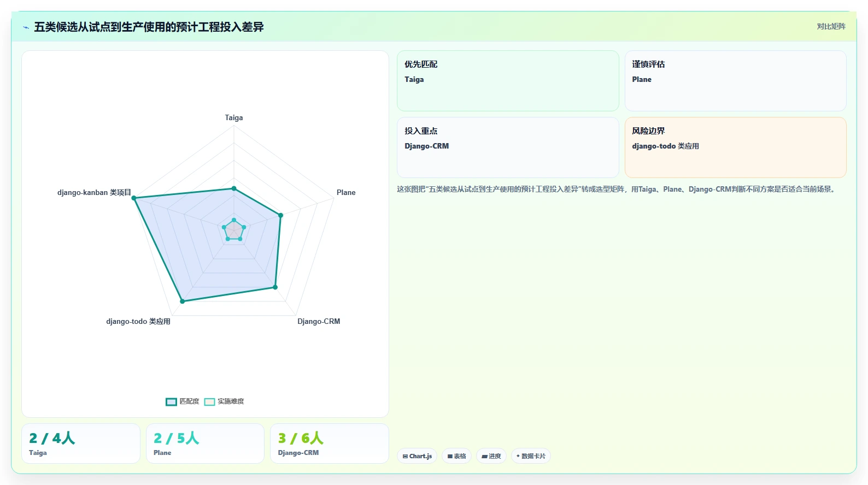Click the header title 五类候选从试点到生产使用的预计工程投入差异

pyautogui.click(x=149, y=27)
